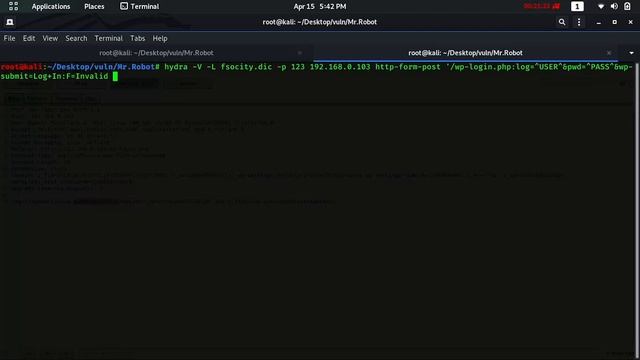Open the Edit menu
The width and height of the screenshot is (640, 360).
tap(29, 38)
